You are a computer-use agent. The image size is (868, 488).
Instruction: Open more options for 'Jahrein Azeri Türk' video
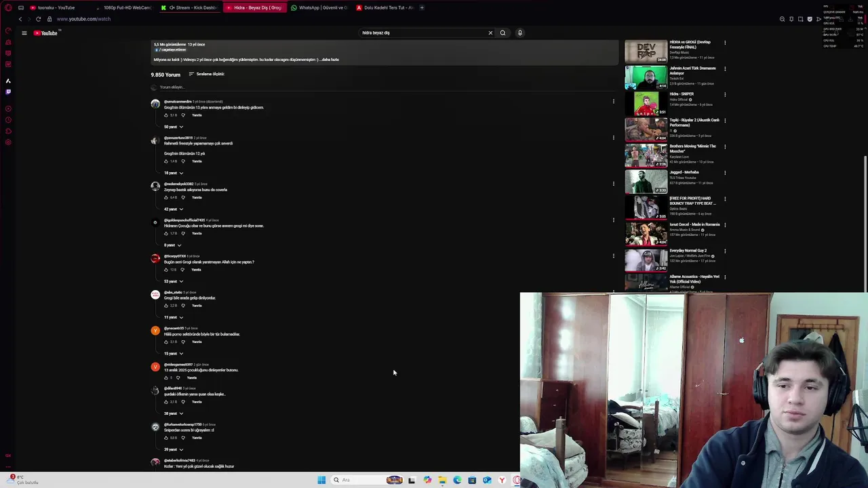click(x=725, y=68)
